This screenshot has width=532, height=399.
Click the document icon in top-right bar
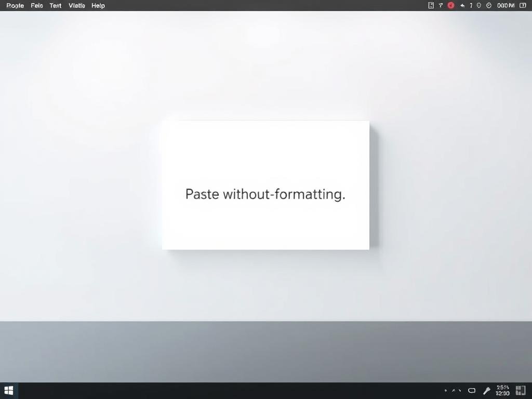431,6
